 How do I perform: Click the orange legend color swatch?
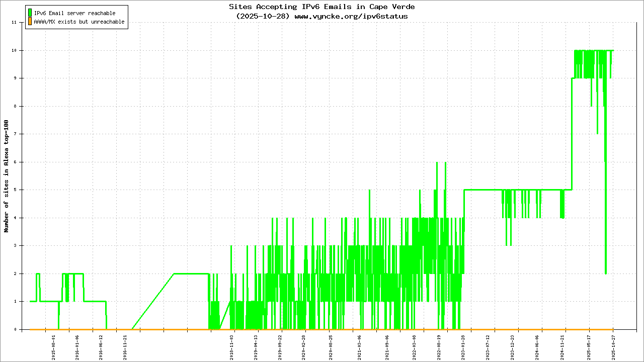(x=30, y=22)
